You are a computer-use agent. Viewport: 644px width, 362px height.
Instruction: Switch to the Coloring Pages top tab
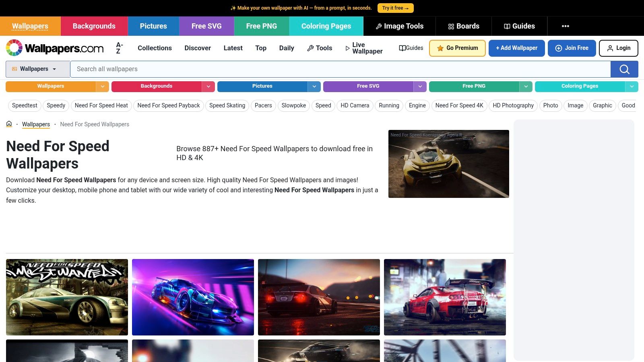coord(326,26)
